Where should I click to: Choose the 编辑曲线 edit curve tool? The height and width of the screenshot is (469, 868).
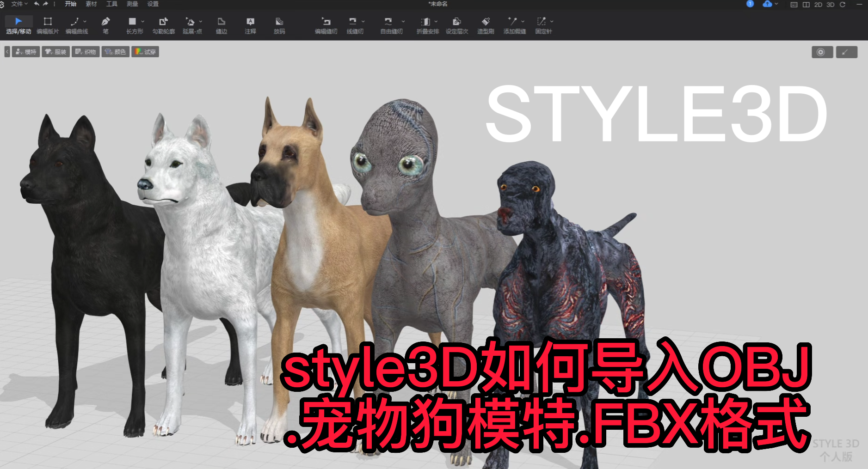point(76,25)
